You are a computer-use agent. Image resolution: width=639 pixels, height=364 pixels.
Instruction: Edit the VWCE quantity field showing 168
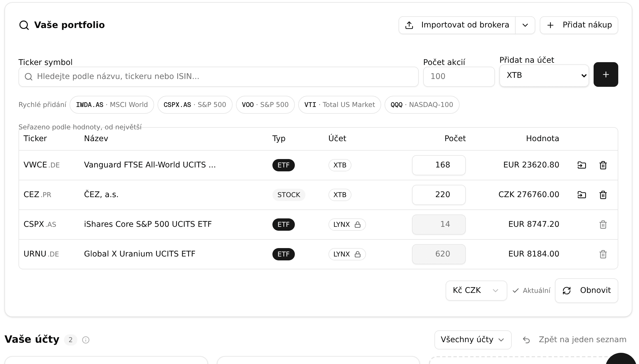click(x=439, y=165)
